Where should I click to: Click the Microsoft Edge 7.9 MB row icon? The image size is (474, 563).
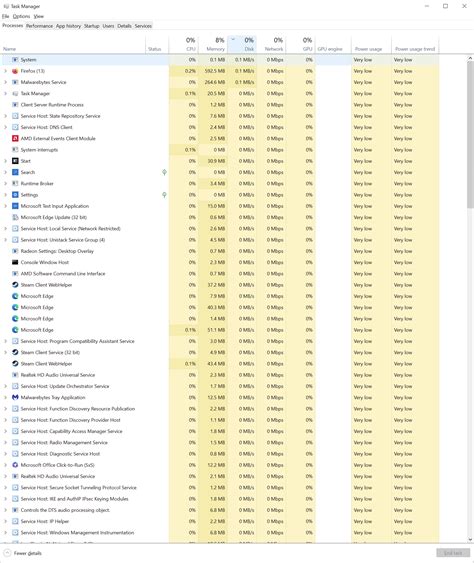point(15,296)
